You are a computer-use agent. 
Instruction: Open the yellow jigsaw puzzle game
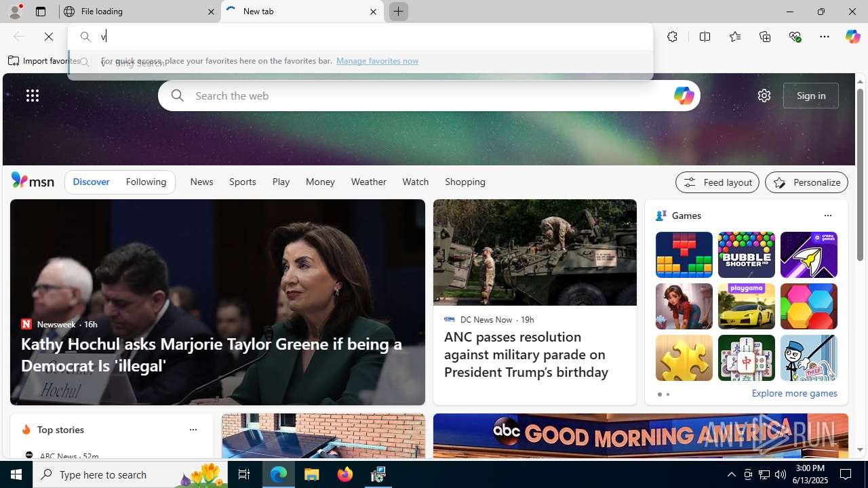point(684,358)
